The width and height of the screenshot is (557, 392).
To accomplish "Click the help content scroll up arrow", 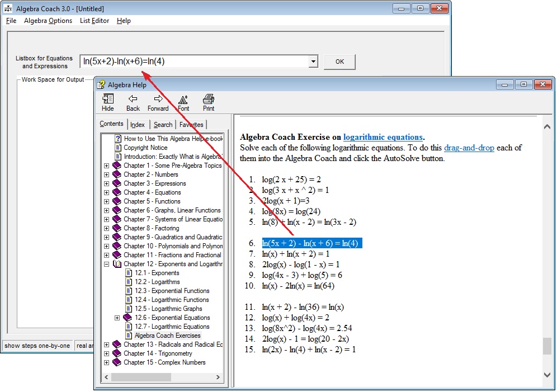I will coord(547,126).
